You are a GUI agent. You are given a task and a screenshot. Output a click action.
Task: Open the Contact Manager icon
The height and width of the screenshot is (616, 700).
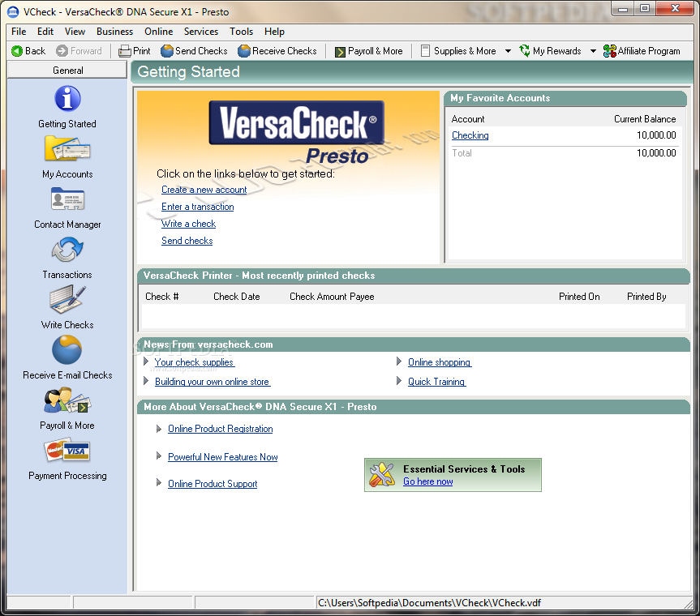[67, 199]
